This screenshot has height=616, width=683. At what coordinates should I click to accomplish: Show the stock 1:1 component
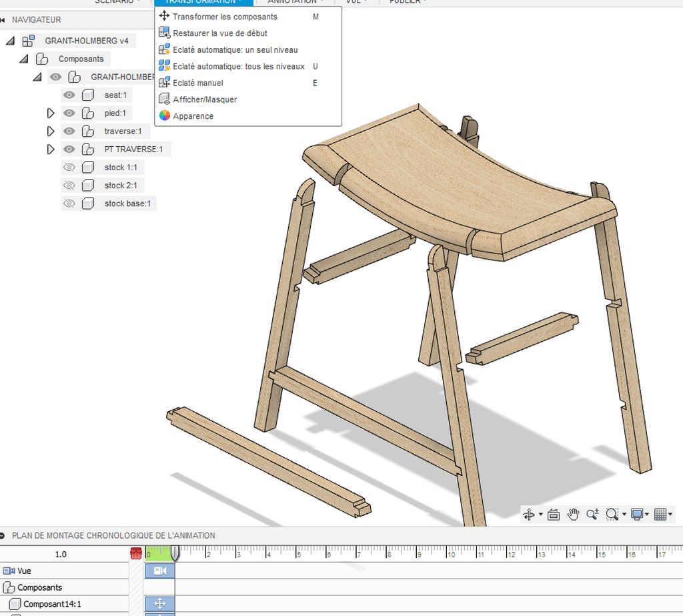(x=69, y=167)
